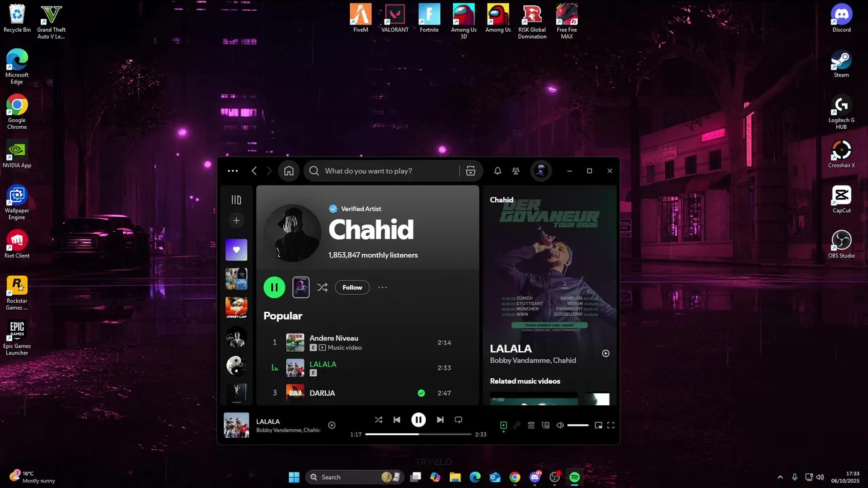868x488 pixels.
Task: Enter Spotify full screen mode
Action: click(611, 425)
